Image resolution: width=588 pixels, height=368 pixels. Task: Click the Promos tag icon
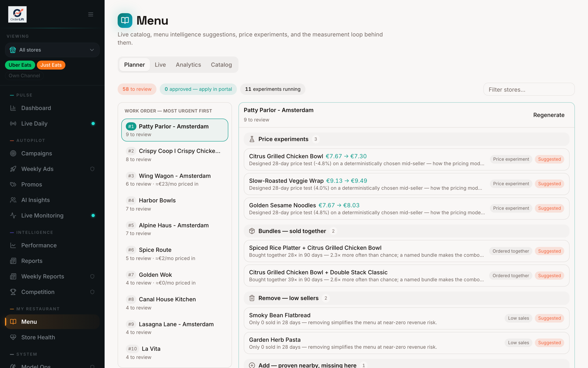click(x=13, y=184)
